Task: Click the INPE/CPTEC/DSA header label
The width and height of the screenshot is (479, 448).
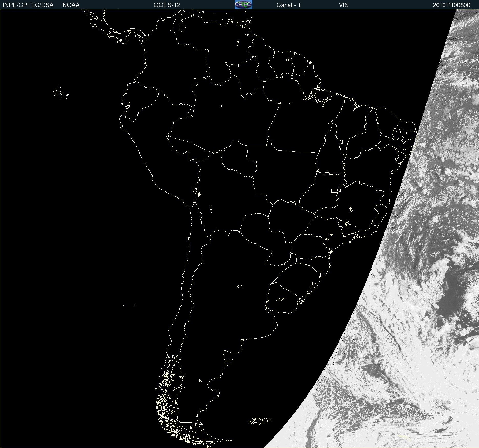Action: 28,5
